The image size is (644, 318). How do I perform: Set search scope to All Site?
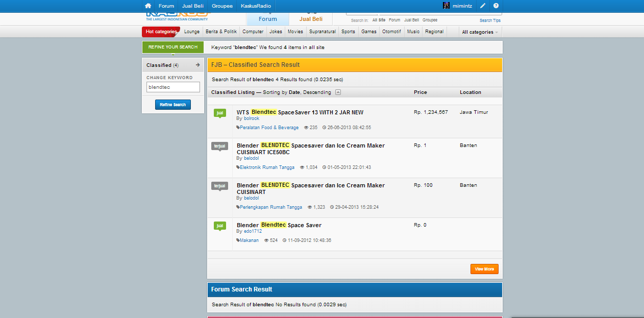coord(379,20)
